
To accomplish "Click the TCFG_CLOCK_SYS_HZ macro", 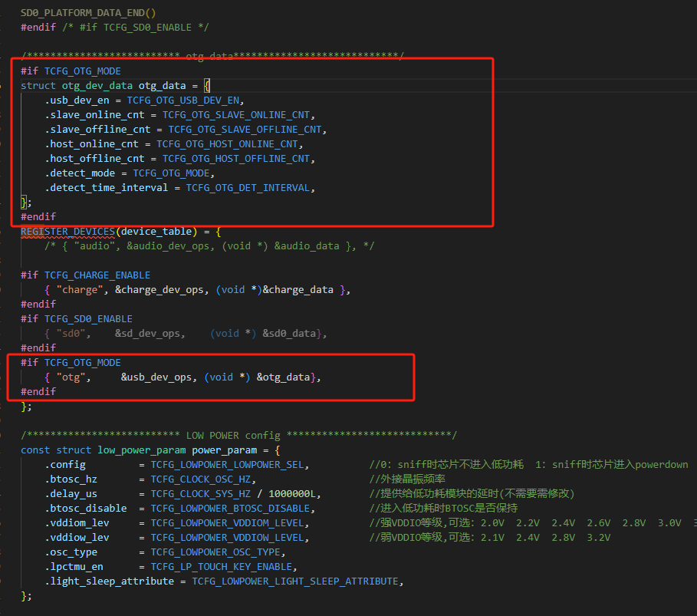I will click(x=200, y=494).
